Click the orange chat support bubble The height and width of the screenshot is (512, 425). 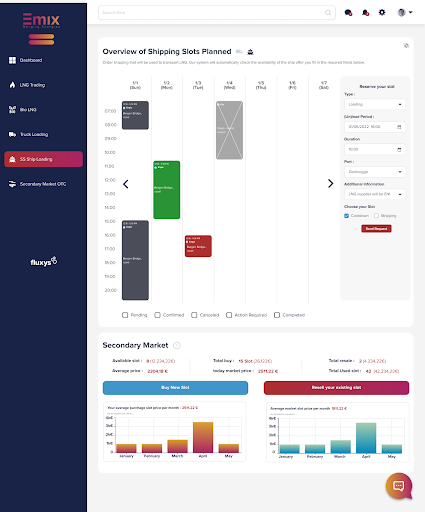click(399, 486)
